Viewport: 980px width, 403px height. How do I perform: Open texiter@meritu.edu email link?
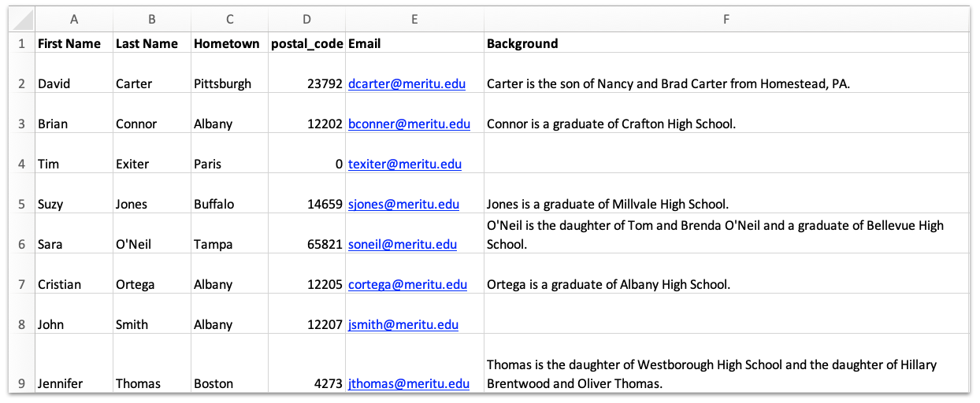405,164
